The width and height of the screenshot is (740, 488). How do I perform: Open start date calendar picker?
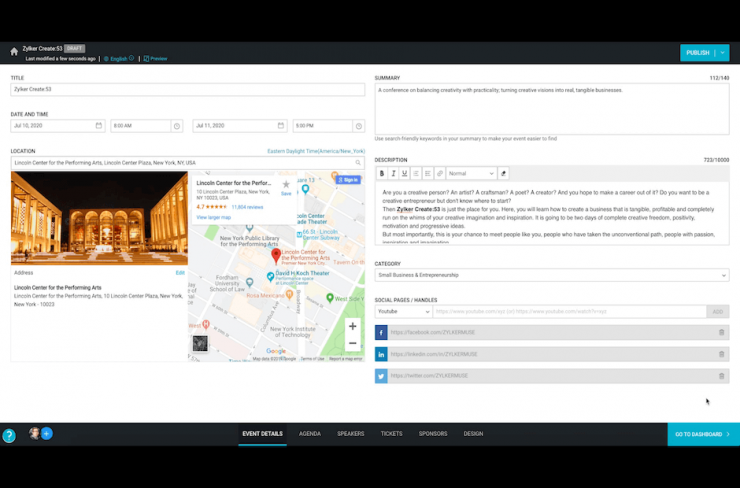point(99,126)
